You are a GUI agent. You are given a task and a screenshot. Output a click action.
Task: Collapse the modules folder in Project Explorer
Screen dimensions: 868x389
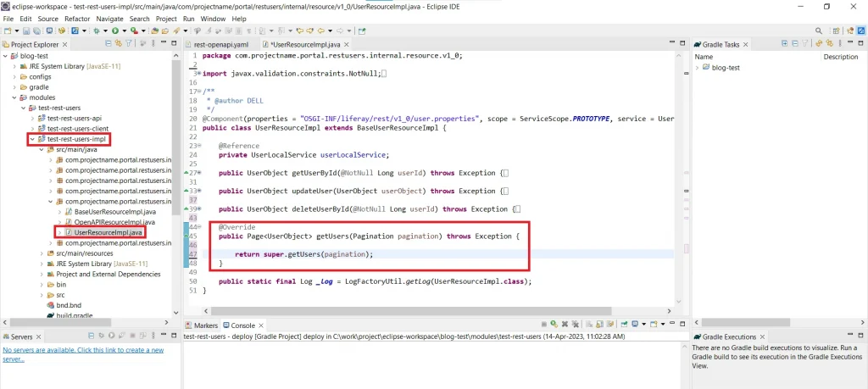click(14, 97)
